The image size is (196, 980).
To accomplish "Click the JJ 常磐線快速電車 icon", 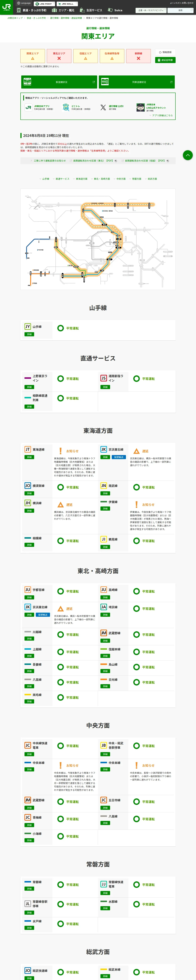I will point(104,884).
